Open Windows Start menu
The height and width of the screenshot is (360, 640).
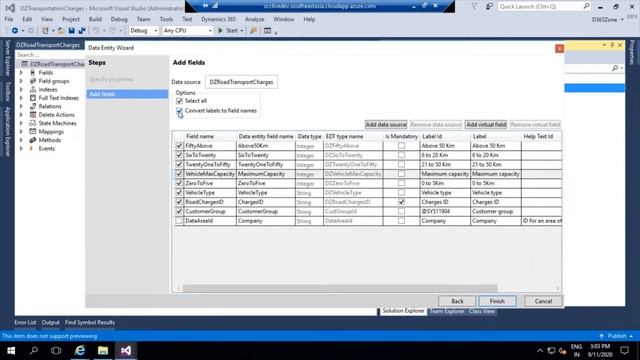(11, 351)
